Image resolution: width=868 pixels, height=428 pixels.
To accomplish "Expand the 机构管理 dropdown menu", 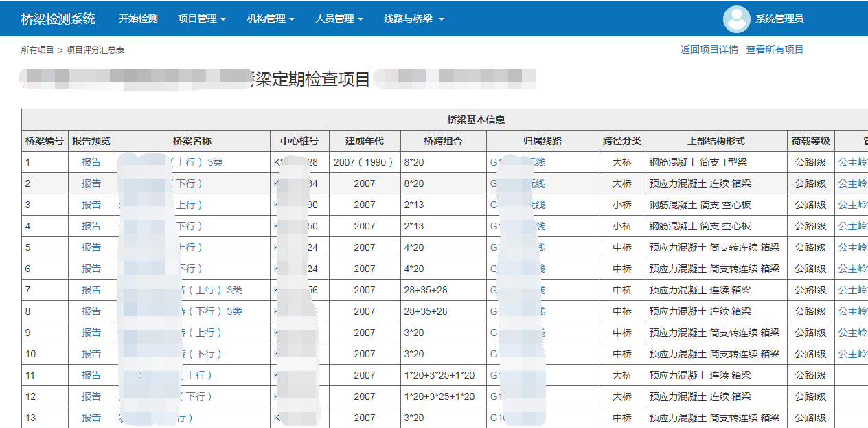I will click(270, 19).
